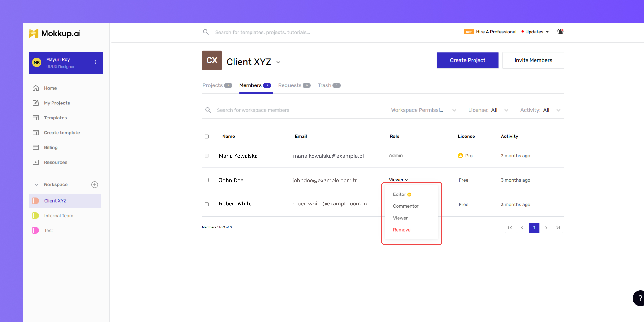Click the Templates layout icon
The width and height of the screenshot is (644, 322).
pyautogui.click(x=36, y=118)
